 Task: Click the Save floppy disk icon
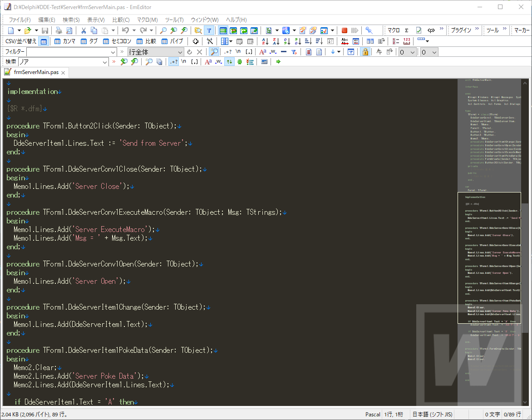[45, 30]
